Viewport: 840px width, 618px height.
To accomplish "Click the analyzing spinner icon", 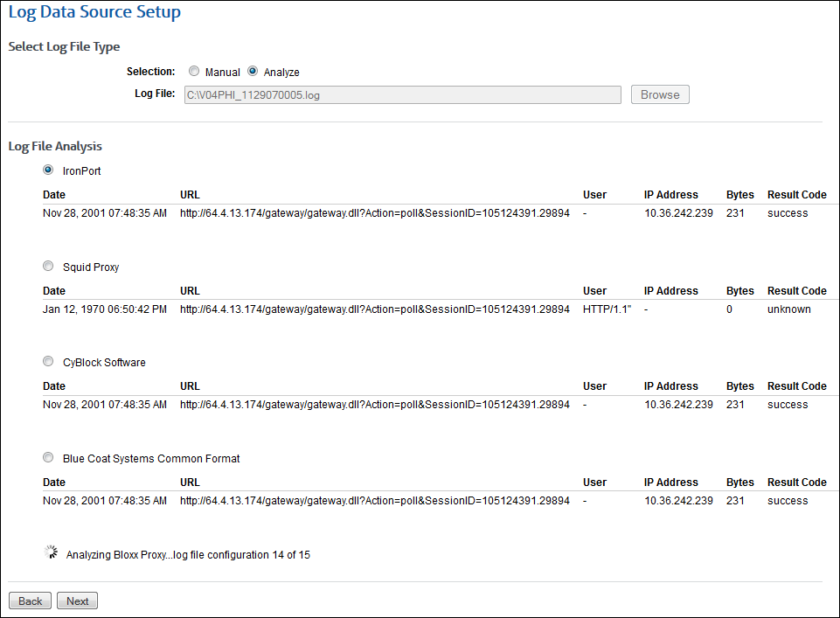I will coord(51,552).
